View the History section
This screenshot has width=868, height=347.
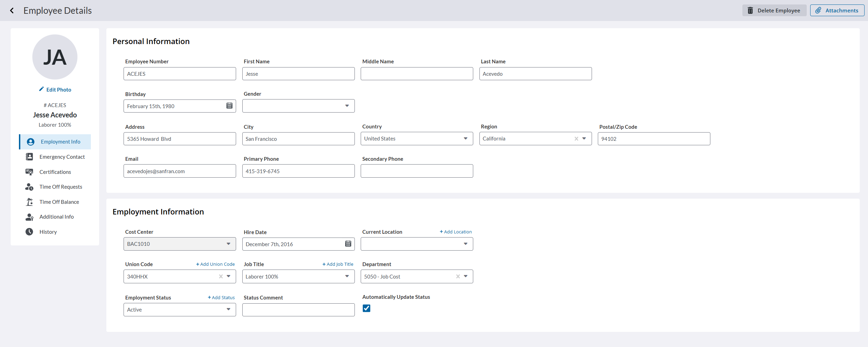(x=55, y=232)
